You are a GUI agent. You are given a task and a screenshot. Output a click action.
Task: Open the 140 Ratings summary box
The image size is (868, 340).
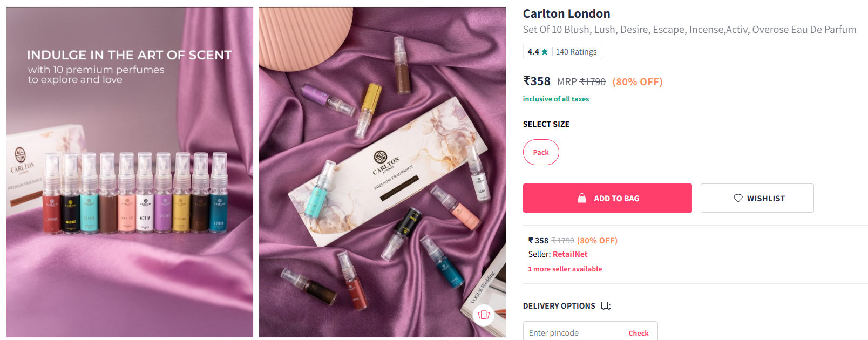coord(562,52)
